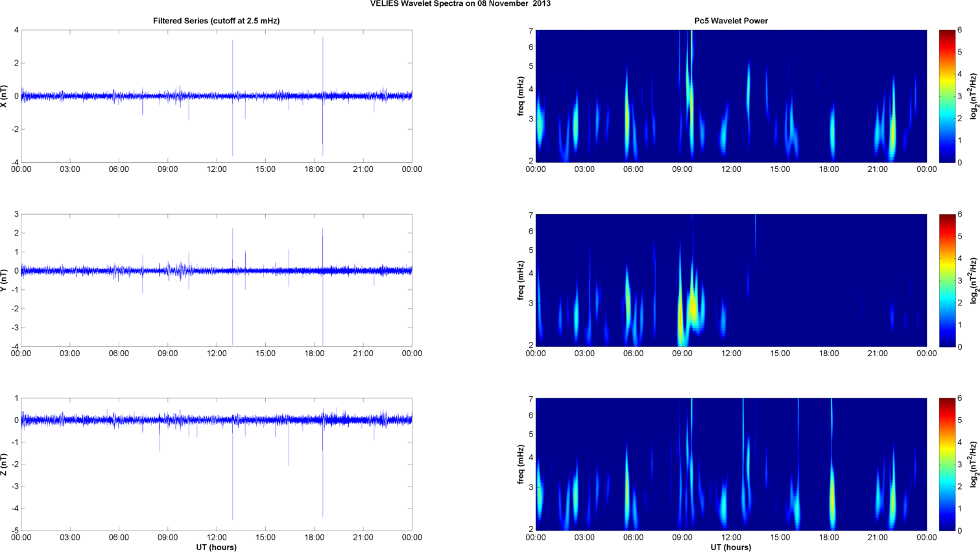Click '21:00' tick under Z filtered series
This screenshot has width=980, height=552.
click(x=363, y=538)
